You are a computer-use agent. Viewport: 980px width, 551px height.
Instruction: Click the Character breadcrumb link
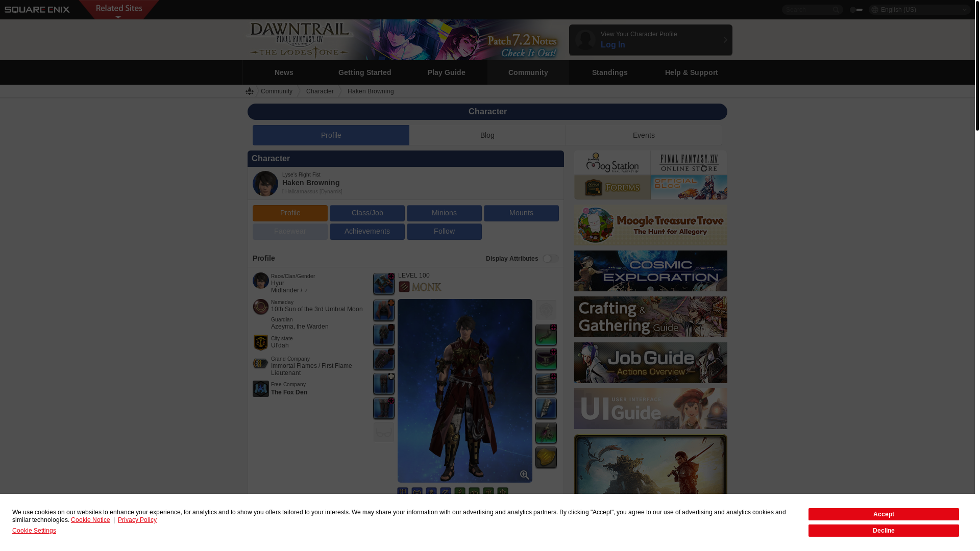320,91
